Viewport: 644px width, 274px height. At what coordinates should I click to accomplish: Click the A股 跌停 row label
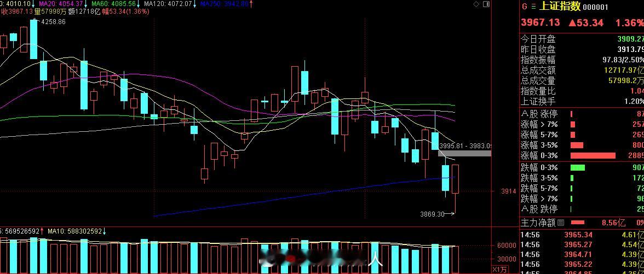pyautogui.click(x=539, y=209)
